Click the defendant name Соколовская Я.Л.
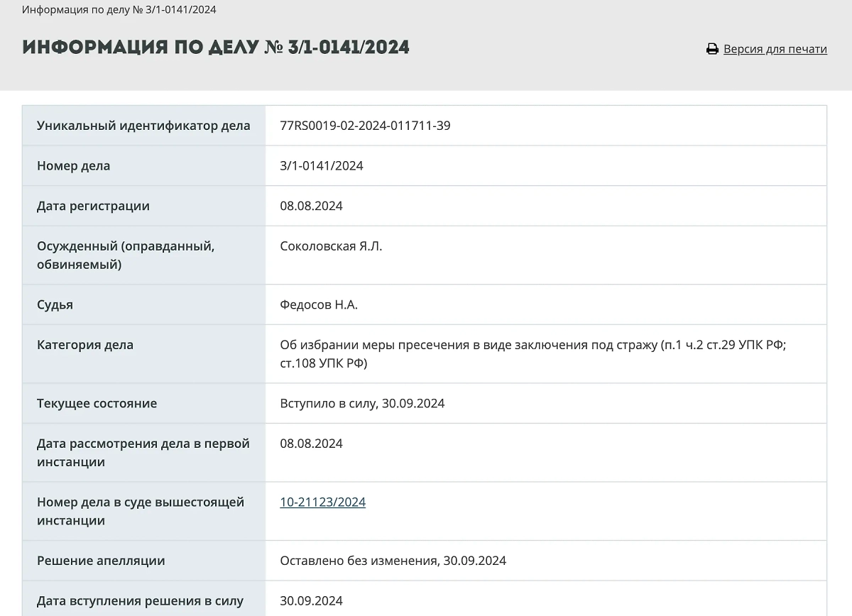Screen dimensions: 852x616 (x=331, y=246)
